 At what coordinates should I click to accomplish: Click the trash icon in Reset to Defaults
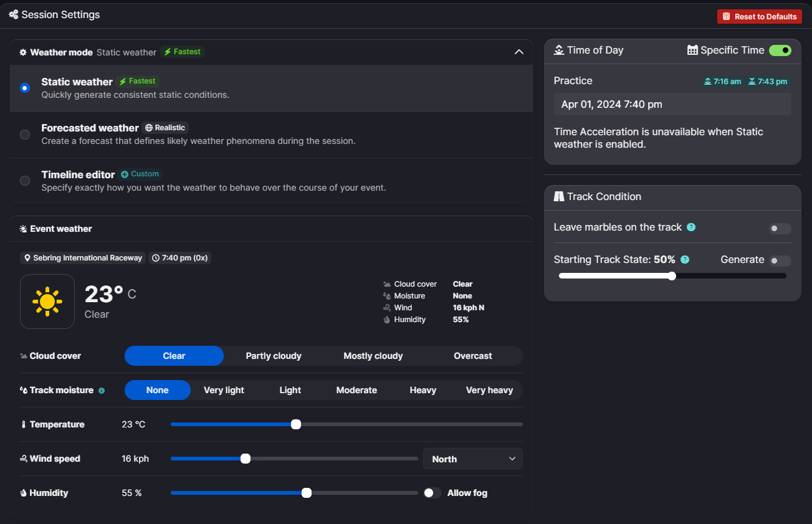click(x=726, y=17)
